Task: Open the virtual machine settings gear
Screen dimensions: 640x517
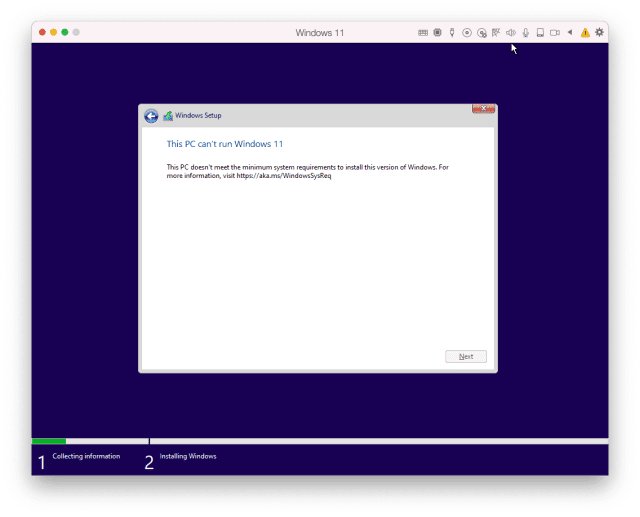Action: tap(599, 33)
